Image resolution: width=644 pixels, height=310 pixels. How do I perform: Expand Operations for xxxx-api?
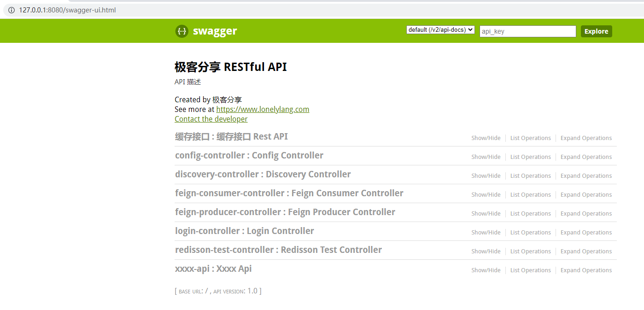pos(586,270)
